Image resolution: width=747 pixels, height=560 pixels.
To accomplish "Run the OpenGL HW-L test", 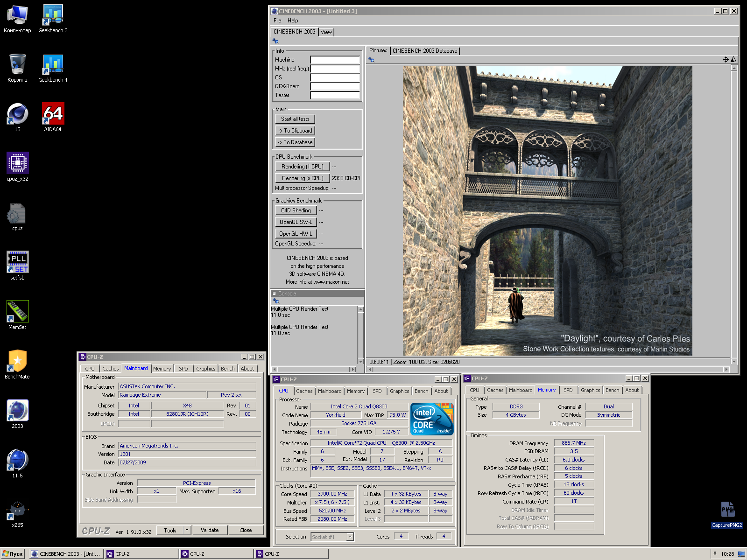I will point(296,234).
